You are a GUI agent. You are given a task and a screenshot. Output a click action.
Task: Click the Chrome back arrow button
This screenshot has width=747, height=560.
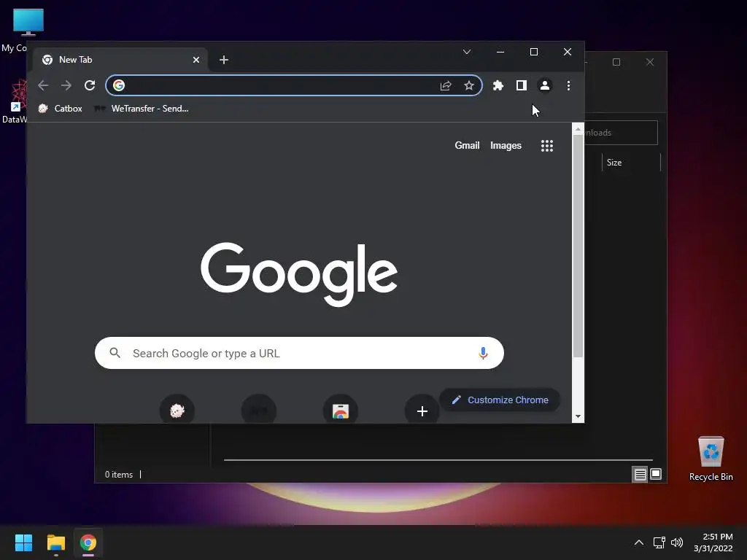[43, 85]
